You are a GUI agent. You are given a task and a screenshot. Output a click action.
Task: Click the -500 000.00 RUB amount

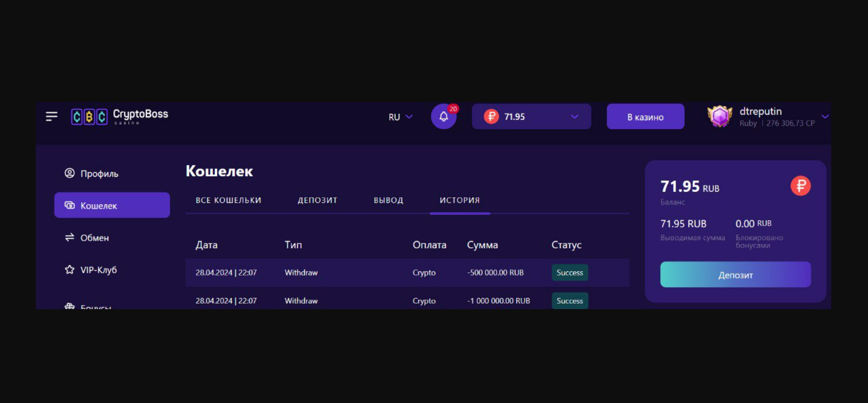495,272
